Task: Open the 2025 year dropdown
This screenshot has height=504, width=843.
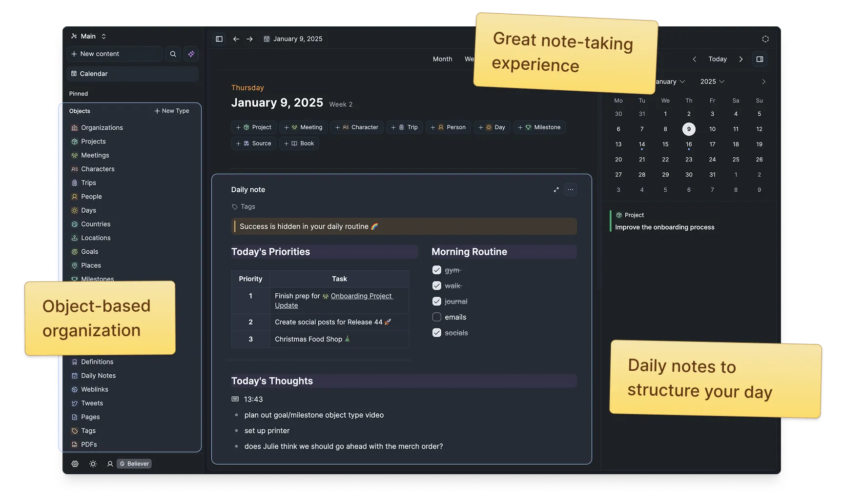Action: (x=711, y=81)
